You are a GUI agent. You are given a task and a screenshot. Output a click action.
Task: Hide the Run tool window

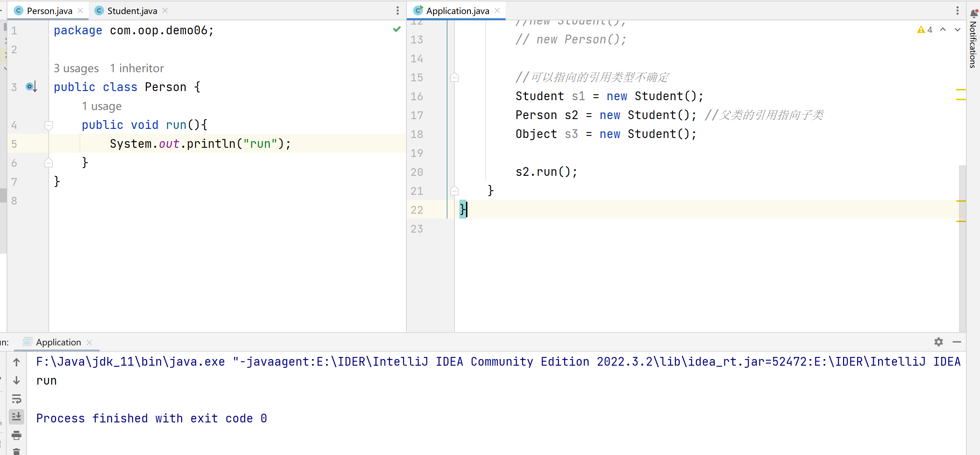coord(957,342)
